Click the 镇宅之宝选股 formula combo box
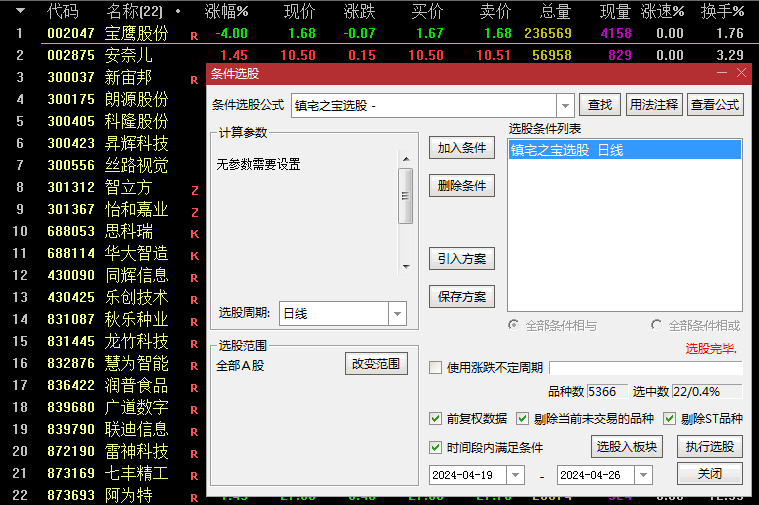 432,106
